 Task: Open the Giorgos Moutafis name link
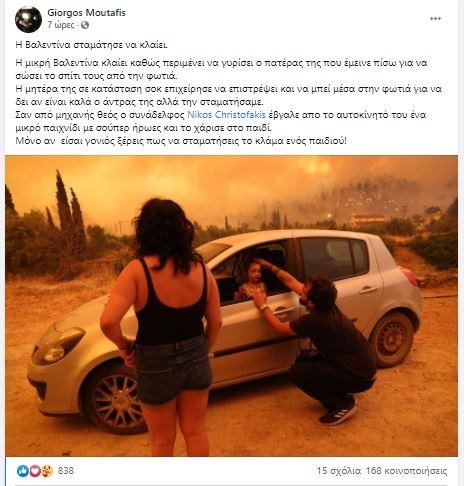coord(86,13)
